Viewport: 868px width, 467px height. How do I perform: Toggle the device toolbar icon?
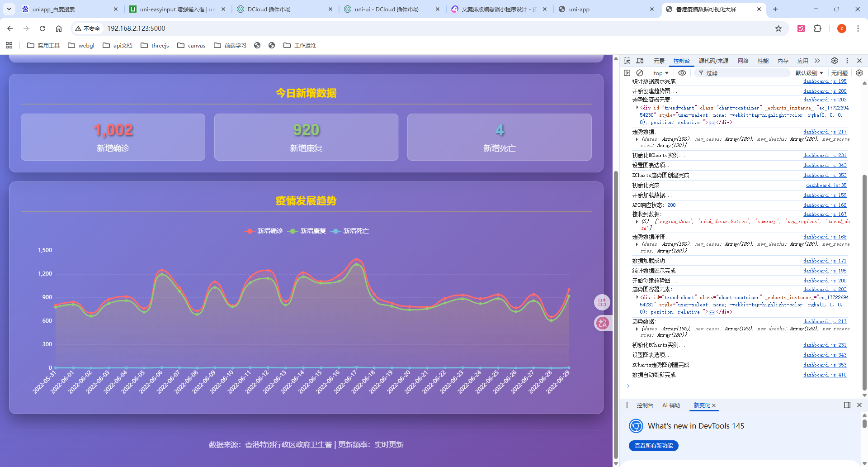640,61
